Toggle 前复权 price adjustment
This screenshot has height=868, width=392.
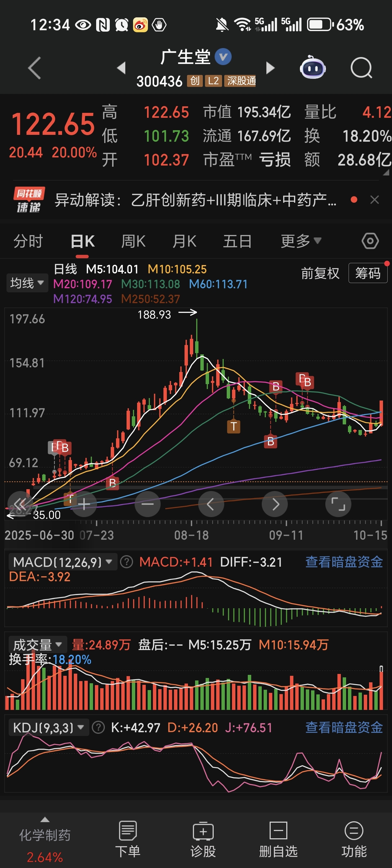(x=320, y=273)
